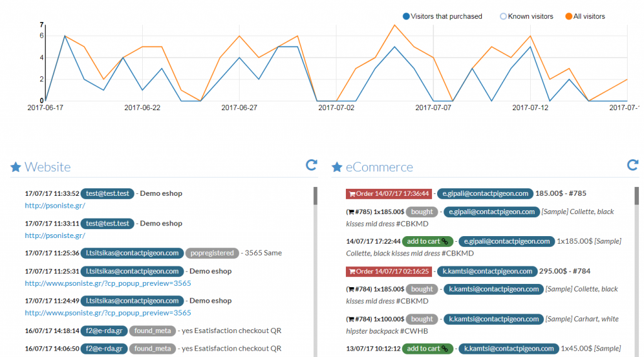Select k.kamtsi tag on #784 1x185.00$ row

pyautogui.click(x=494, y=289)
